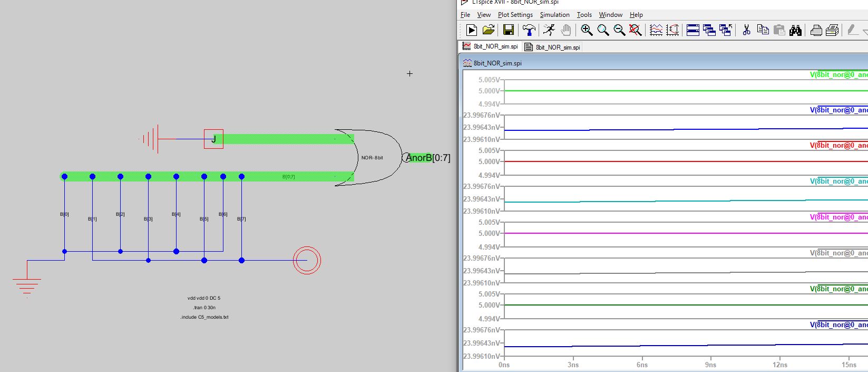Open the Tools menu
The height and width of the screenshot is (372, 868).
point(584,15)
